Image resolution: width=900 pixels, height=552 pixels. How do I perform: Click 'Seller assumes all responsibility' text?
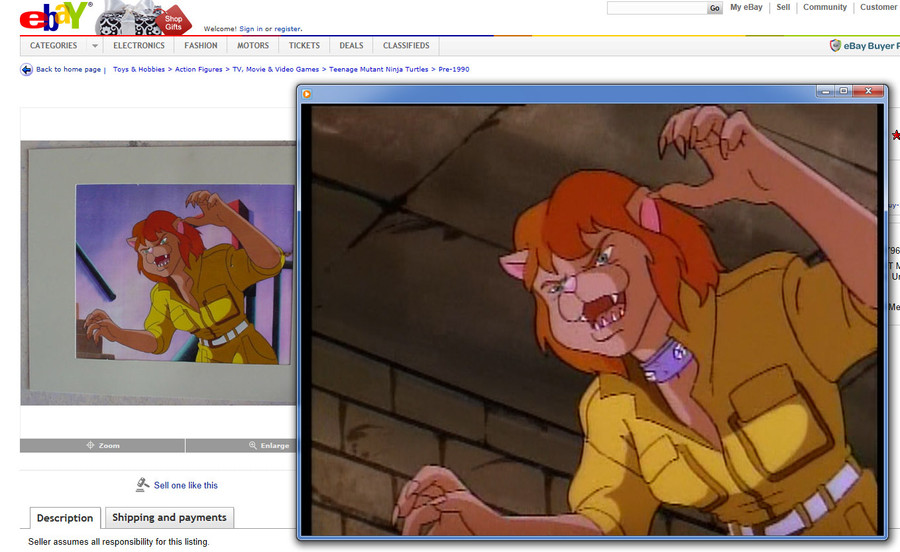tap(119, 542)
